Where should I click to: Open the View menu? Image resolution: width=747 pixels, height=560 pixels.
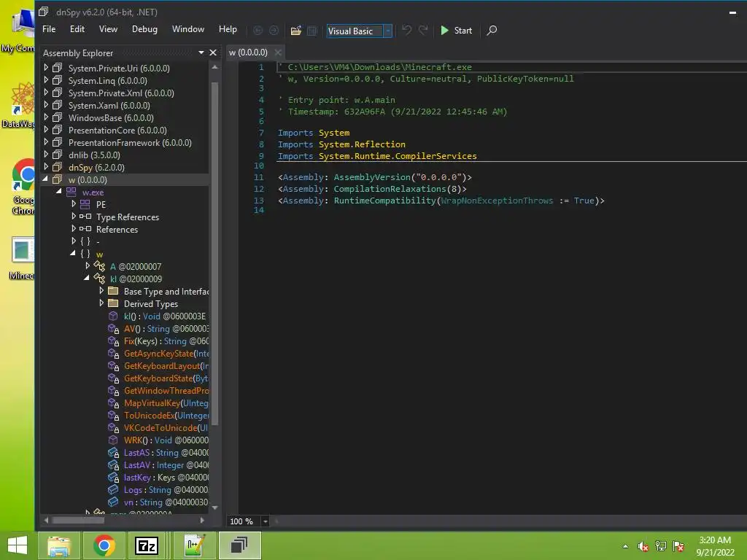pos(108,29)
